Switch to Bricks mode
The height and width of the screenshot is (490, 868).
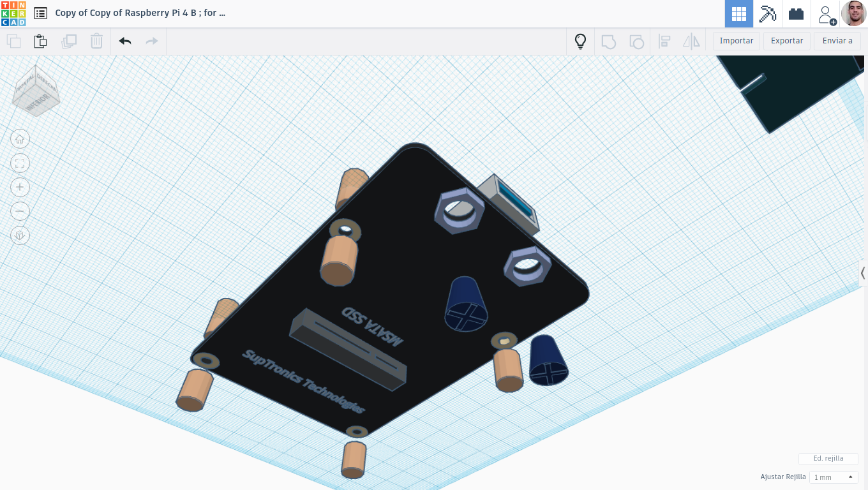796,14
